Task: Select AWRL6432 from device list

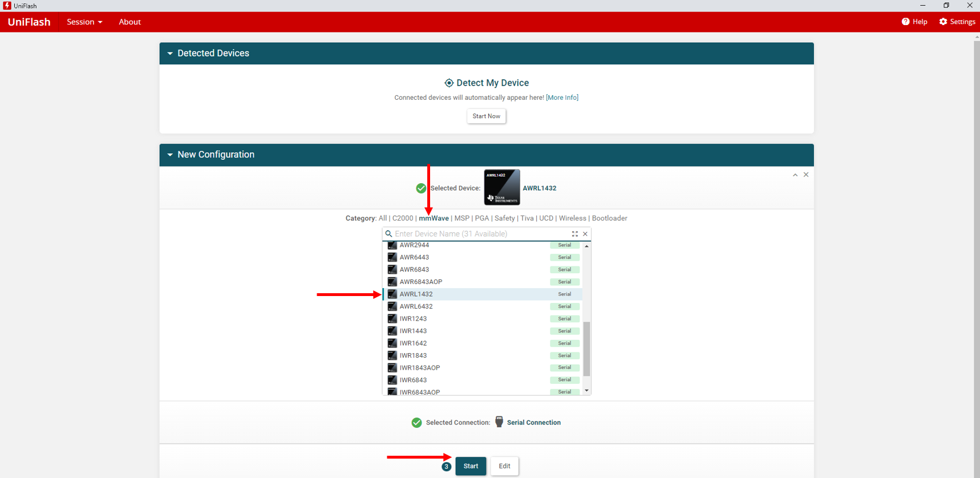Action: point(483,306)
